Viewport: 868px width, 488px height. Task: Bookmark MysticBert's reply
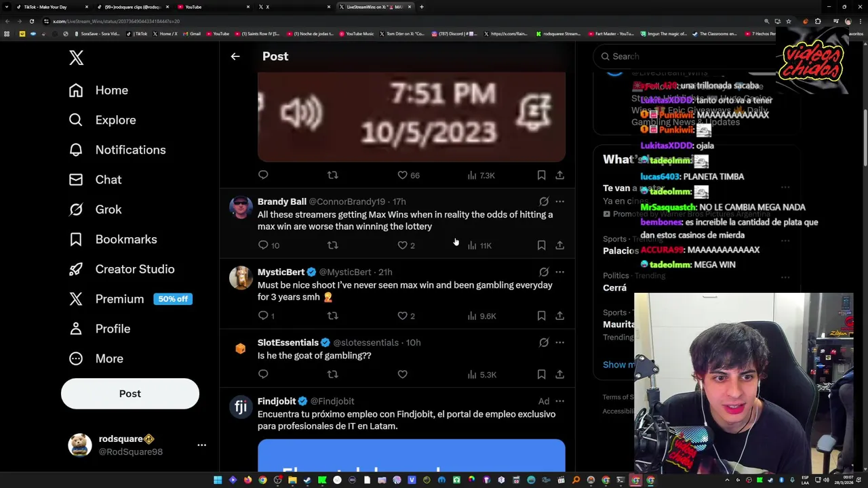coord(541,316)
